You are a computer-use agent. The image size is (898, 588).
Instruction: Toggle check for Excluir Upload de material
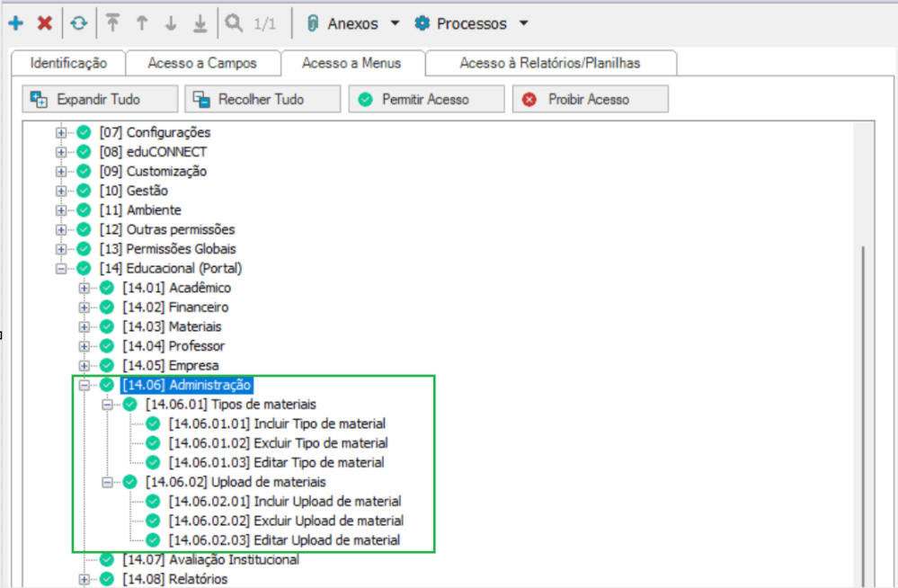[x=153, y=521]
